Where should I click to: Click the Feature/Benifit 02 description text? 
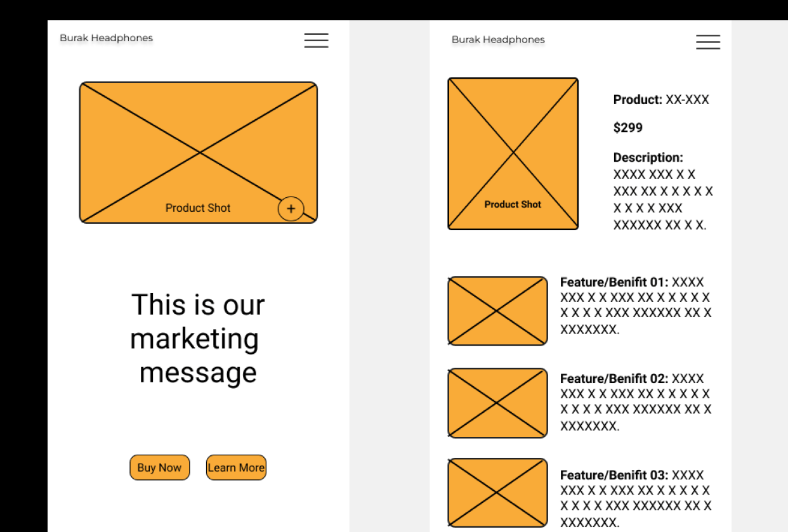coord(636,402)
